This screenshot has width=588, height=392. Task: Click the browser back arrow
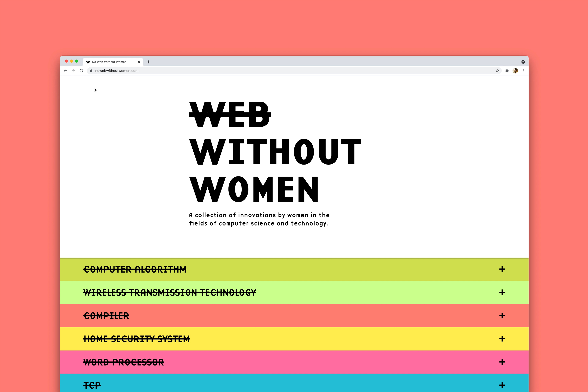[x=65, y=71]
